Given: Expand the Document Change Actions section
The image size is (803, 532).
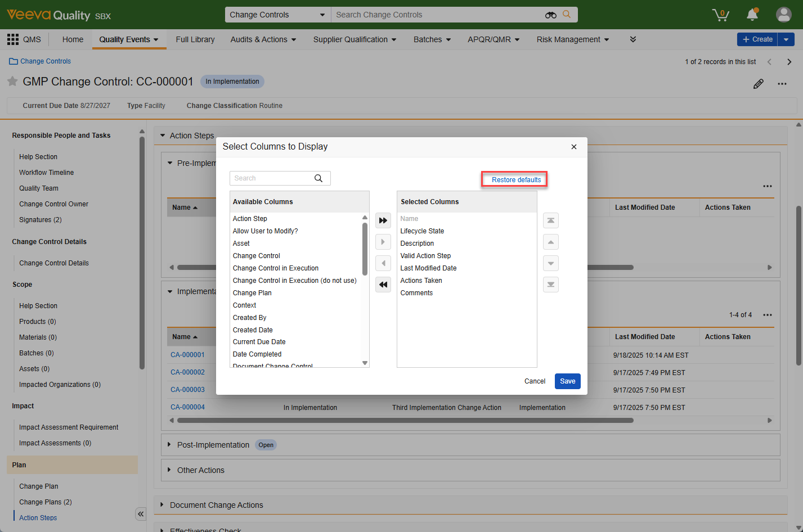Looking at the screenshot, I should pyautogui.click(x=162, y=505).
